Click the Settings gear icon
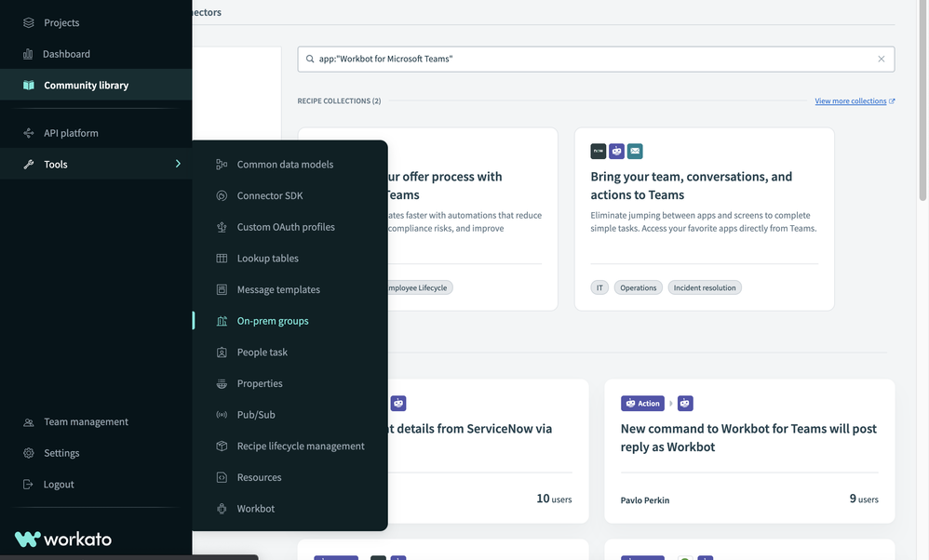The width and height of the screenshot is (929, 560). pyautogui.click(x=29, y=453)
